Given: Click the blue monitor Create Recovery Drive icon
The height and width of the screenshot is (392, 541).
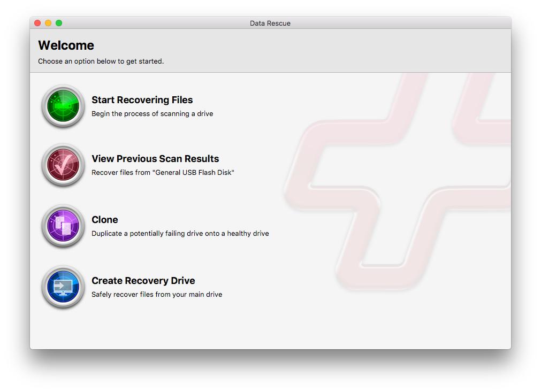Looking at the screenshot, I should 63,287.
